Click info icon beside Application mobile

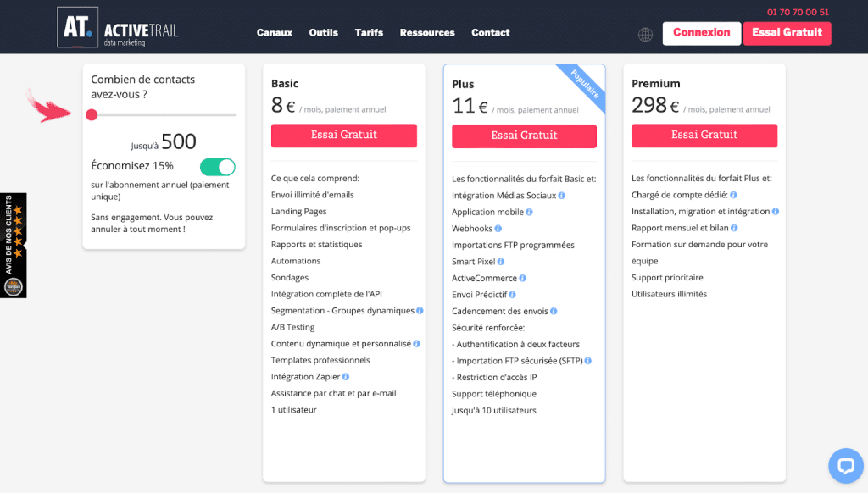tap(530, 212)
